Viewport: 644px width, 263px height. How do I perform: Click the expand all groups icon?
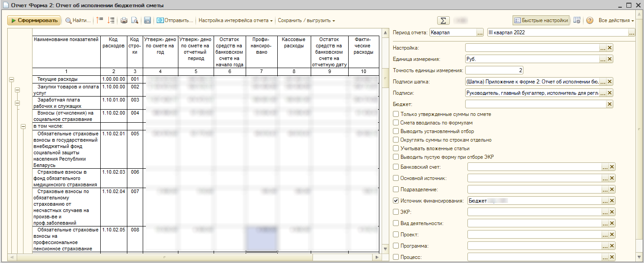(x=111, y=20)
